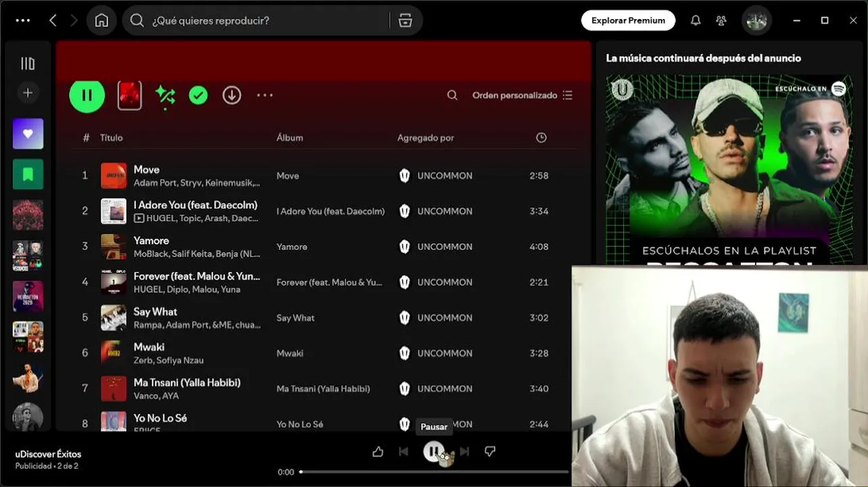Pause playback in the bottom player bar
The width and height of the screenshot is (868, 487).
(433, 451)
